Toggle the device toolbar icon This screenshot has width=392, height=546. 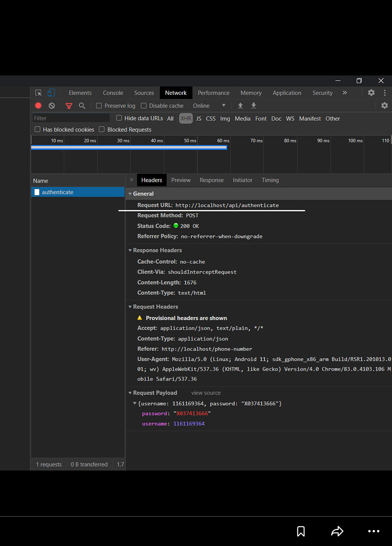51,93
